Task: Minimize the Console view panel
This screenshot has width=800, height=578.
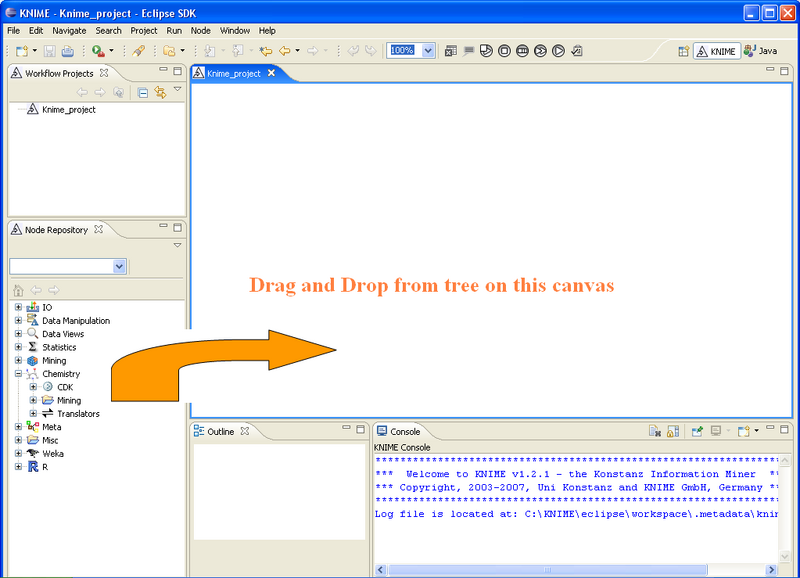Action: [x=770, y=428]
